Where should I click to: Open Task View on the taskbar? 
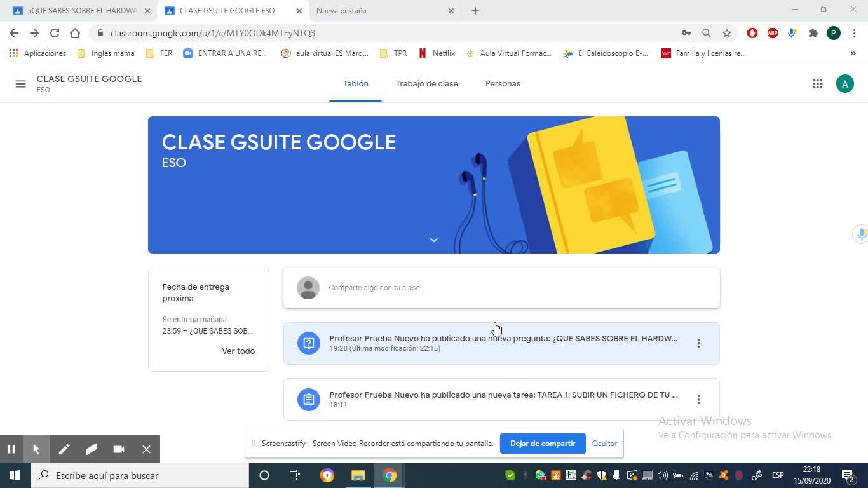tap(295, 475)
